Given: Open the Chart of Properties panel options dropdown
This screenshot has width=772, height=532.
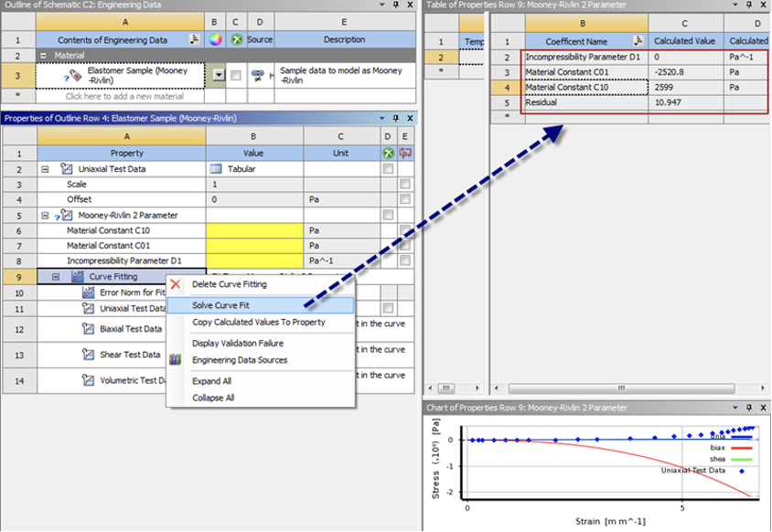Looking at the screenshot, I should click(x=735, y=408).
